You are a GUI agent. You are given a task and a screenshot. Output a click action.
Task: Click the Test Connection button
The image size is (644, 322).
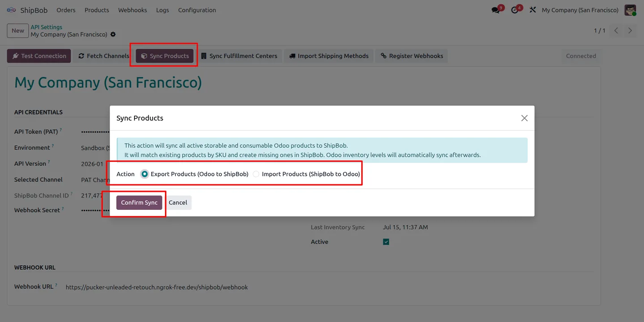pos(39,56)
